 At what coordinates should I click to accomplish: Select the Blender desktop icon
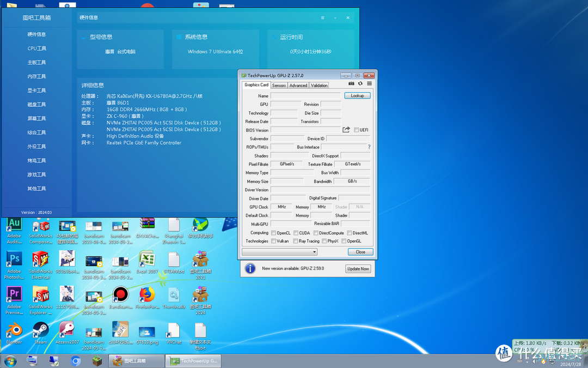tap(14, 333)
